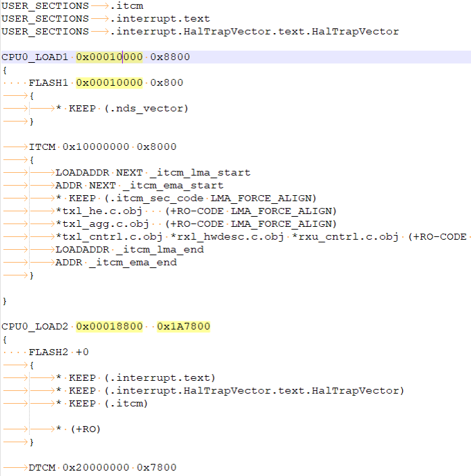Click the CPU0_LOAD1 region name
The width and height of the screenshot is (471, 476).
(x=35, y=57)
